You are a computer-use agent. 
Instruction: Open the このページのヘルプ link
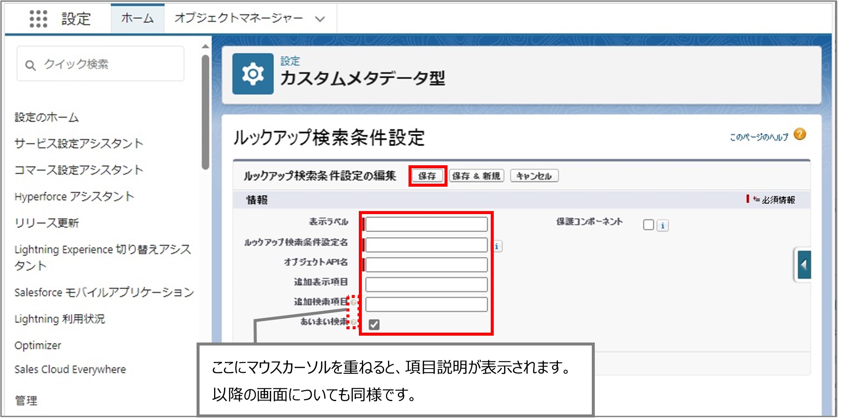click(x=758, y=137)
